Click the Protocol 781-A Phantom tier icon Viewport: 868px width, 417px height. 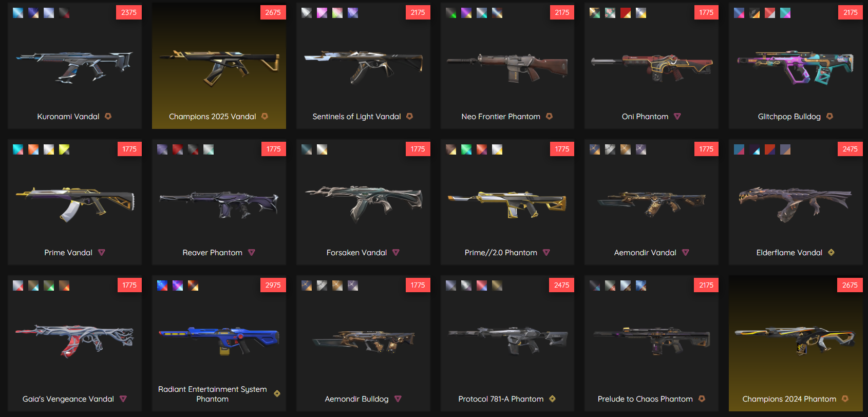(x=552, y=399)
